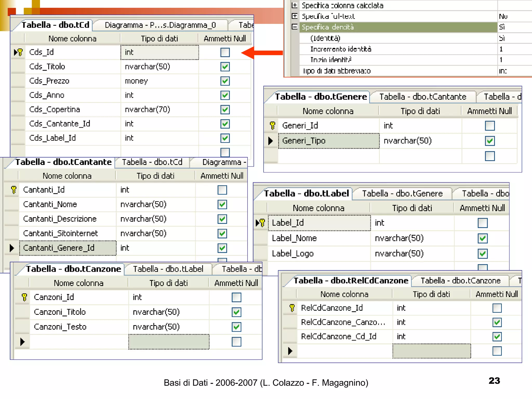The height and width of the screenshot is (399, 532).
Task: Click the Tipo di dati header in tLabel
Action: 412,208
